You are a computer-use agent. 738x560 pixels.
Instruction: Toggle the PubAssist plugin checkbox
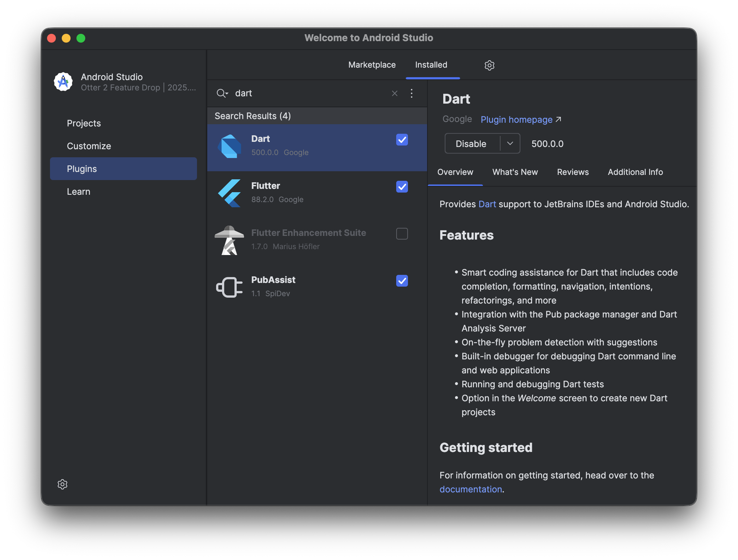(402, 281)
